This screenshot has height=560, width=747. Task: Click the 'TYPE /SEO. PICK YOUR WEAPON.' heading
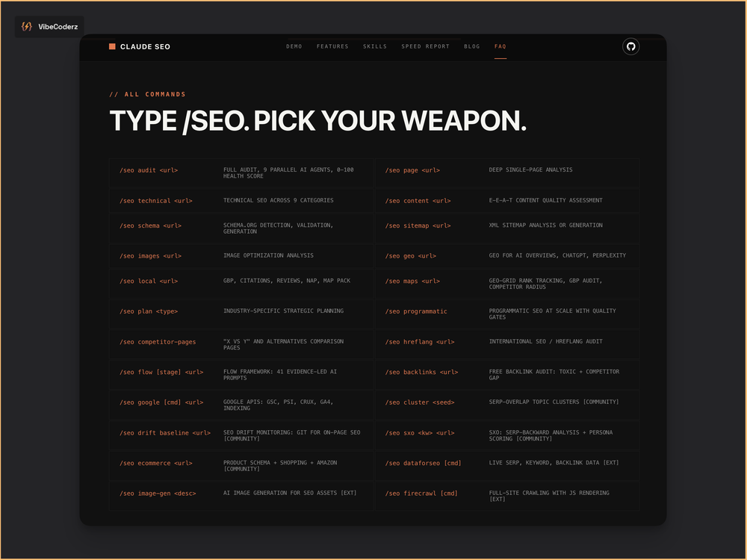pos(318,121)
